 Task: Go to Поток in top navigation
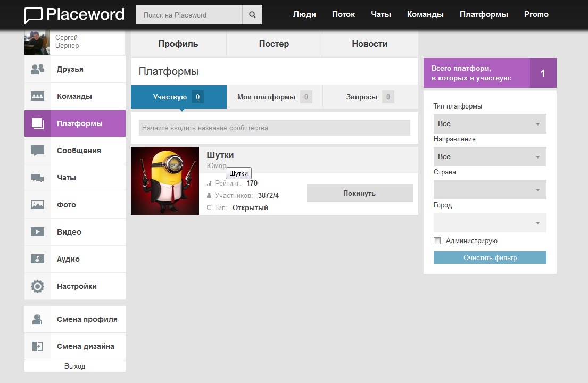coord(344,14)
